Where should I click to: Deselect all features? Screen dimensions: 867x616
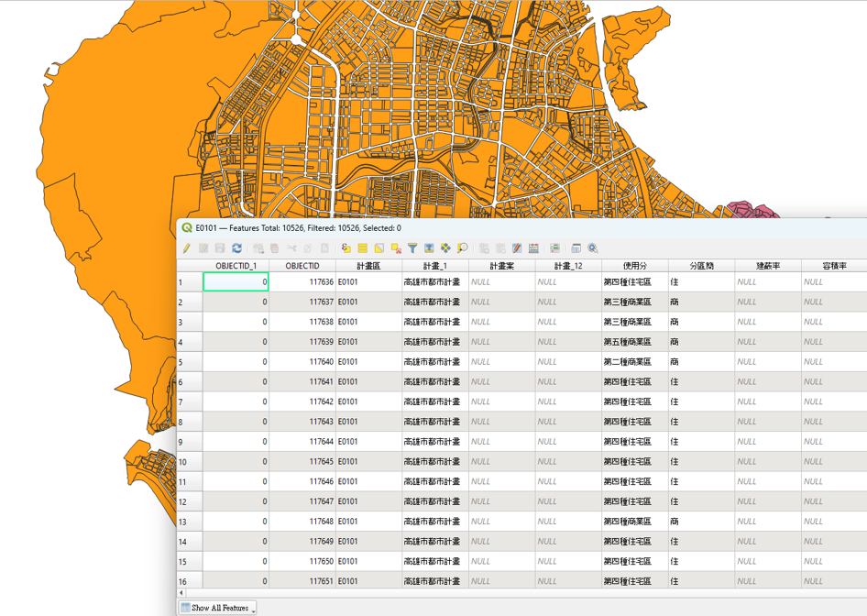pos(396,248)
